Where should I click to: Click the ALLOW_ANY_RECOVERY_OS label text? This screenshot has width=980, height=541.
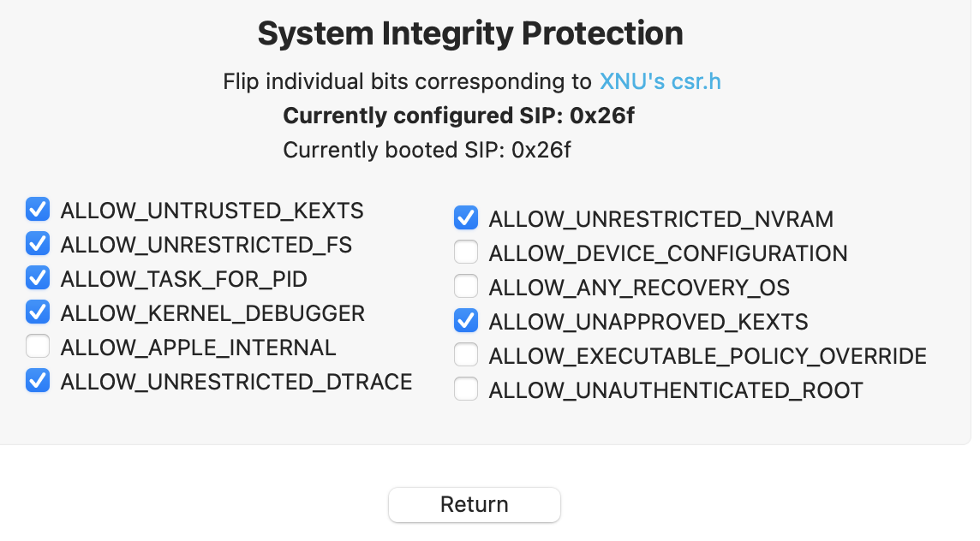(638, 287)
